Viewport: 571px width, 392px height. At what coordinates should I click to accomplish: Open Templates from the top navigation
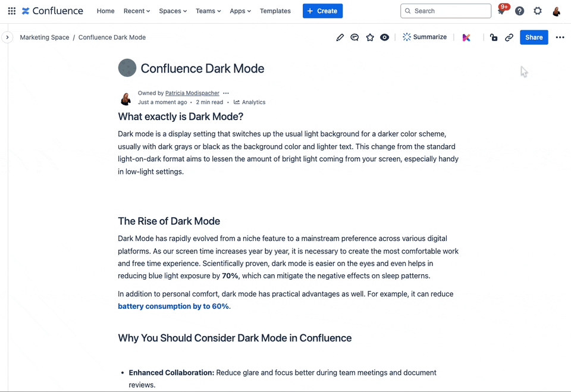coord(275,11)
